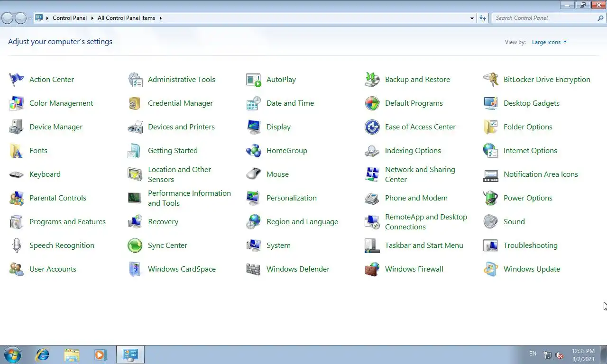
Task: Open the Action Center flag icon
Action: tap(17, 80)
